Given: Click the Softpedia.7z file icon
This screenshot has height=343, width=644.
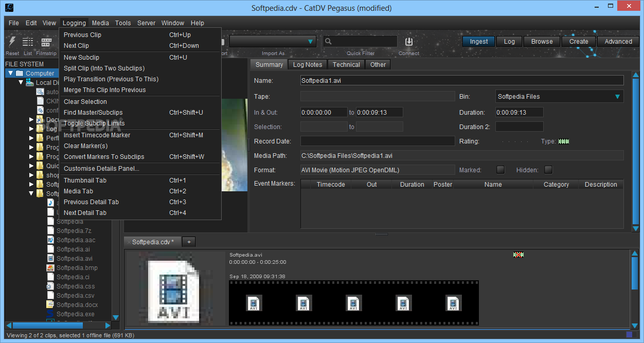Looking at the screenshot, I should tap(50, 231).
